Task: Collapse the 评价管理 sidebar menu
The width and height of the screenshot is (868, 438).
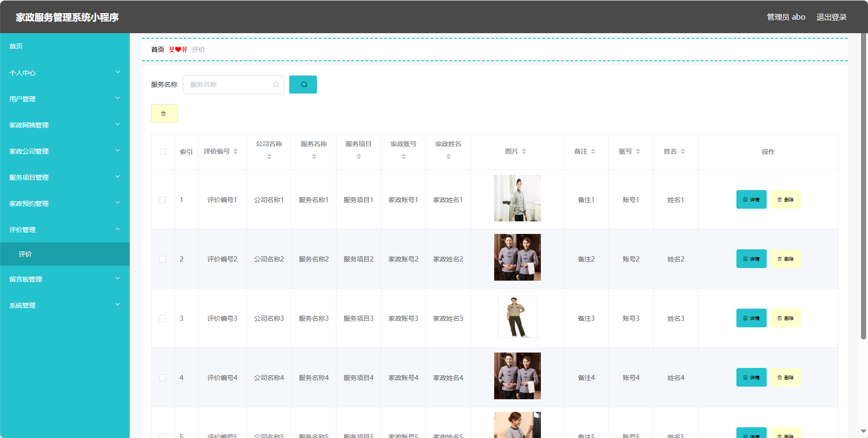Action: [x=65, y=229]
